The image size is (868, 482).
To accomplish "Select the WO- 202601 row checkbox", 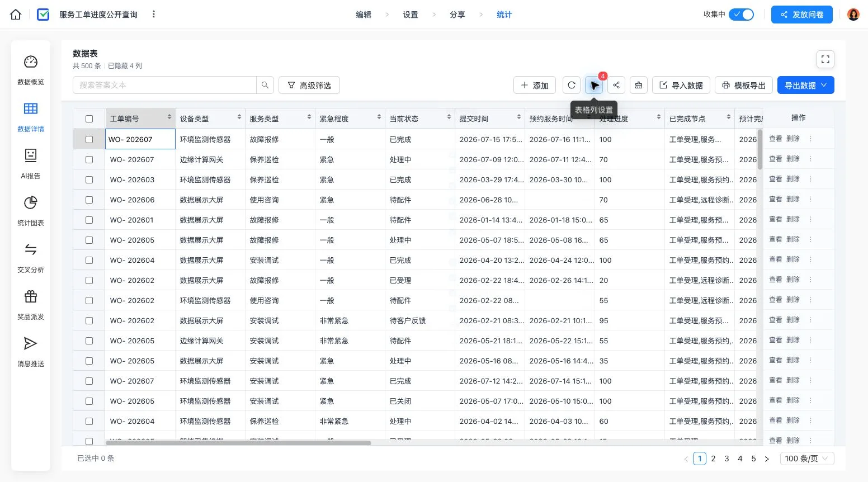I will click(x=89, y=220).
